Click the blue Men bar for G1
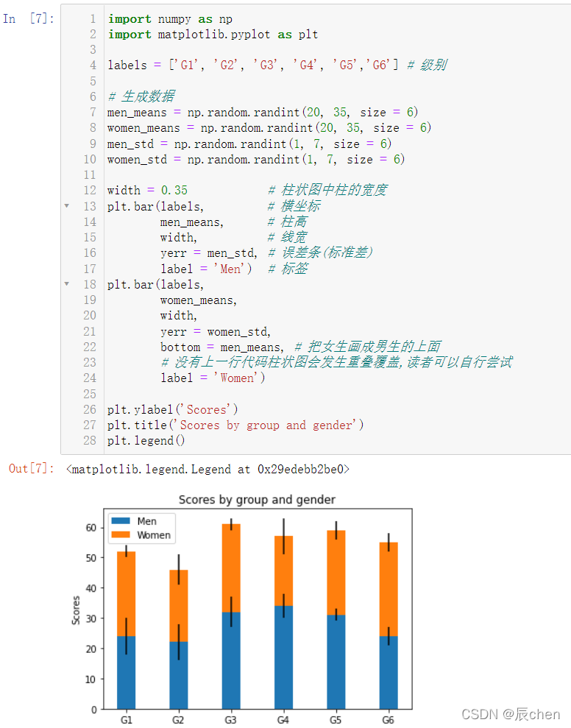The width and height of the screenshot is (571, 728). [x=127, y=672]
